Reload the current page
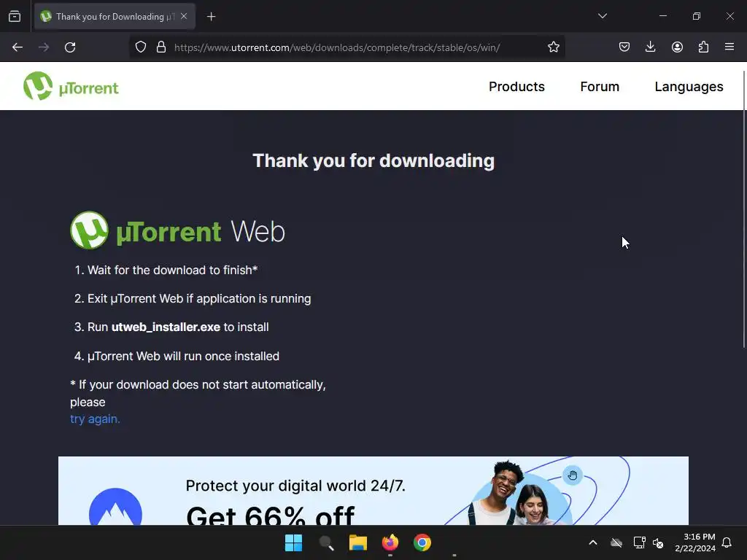The height and width of the screenshot is (560, 747). click(x=70, y=47)
